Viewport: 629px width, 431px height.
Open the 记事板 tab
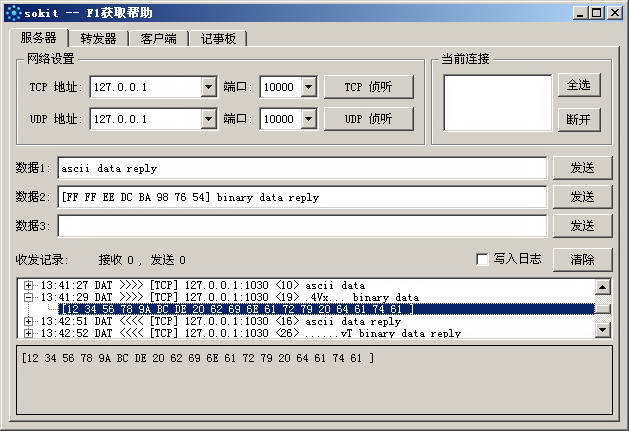[218, 39]
